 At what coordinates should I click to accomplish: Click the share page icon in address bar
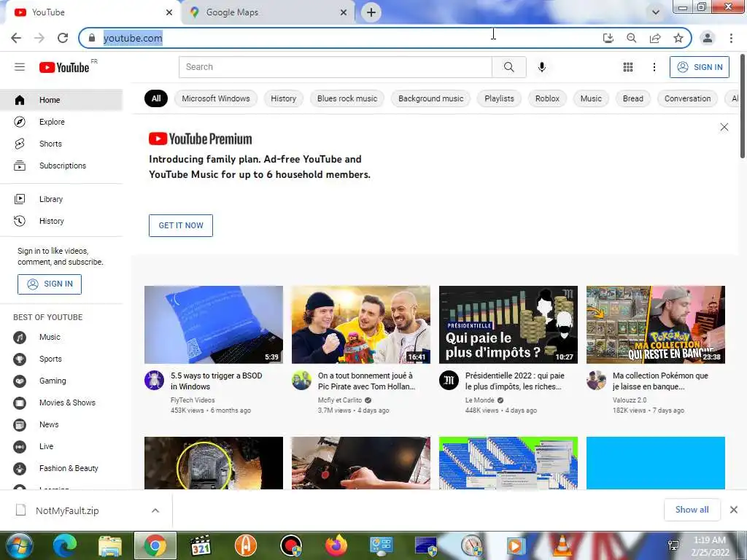(655, 38)
